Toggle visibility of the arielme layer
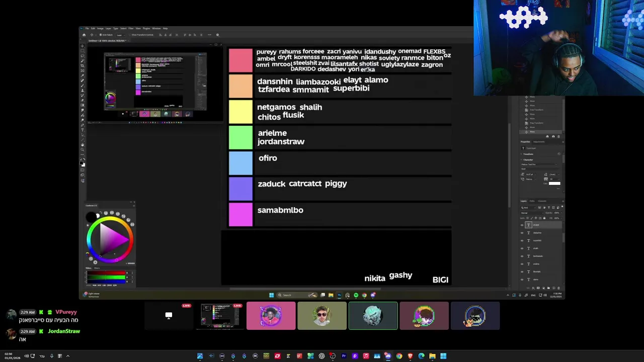The height and width of the screenshot is (362, 644). click(522, 264)
